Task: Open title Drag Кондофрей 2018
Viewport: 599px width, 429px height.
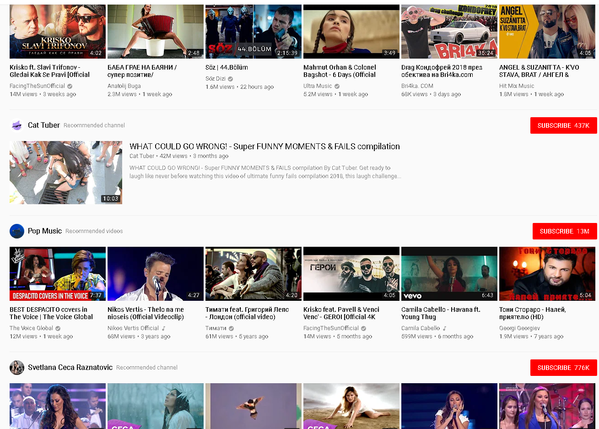Action: (442, 71)
